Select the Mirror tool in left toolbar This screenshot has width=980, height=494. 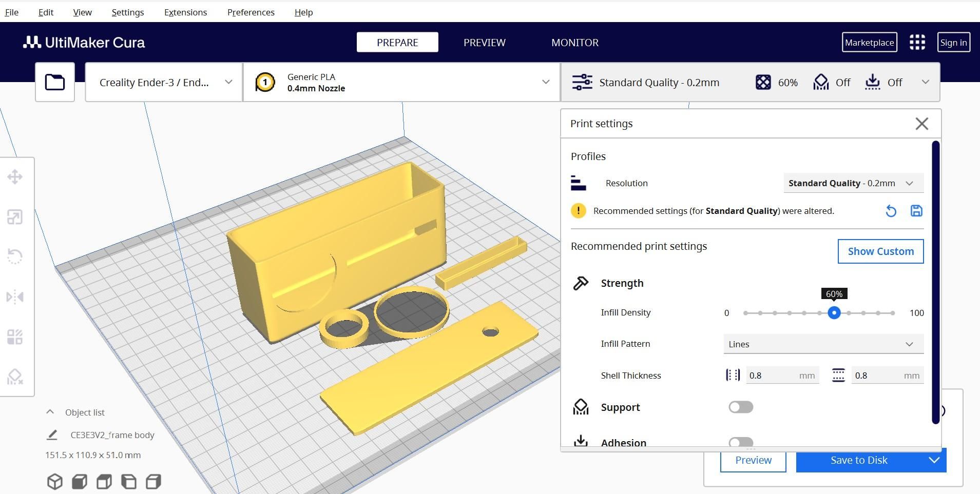[x=15, y=297]
